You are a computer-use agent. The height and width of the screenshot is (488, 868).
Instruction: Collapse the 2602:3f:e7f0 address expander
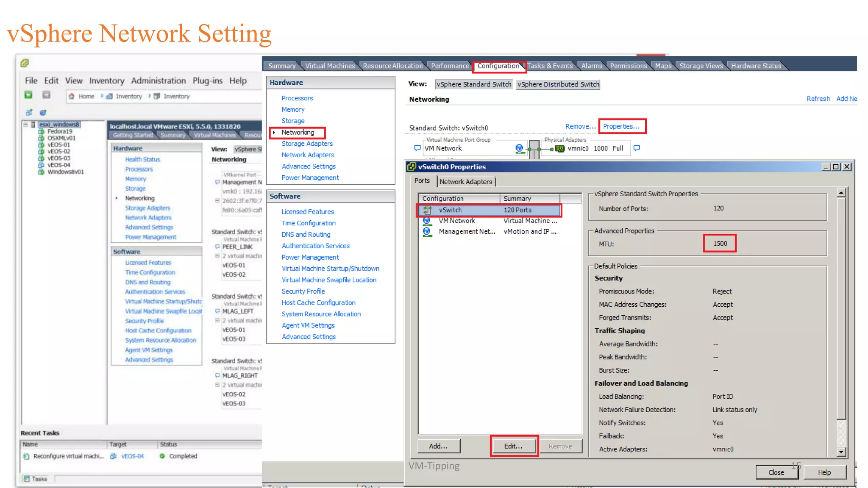tap(217, 201)
